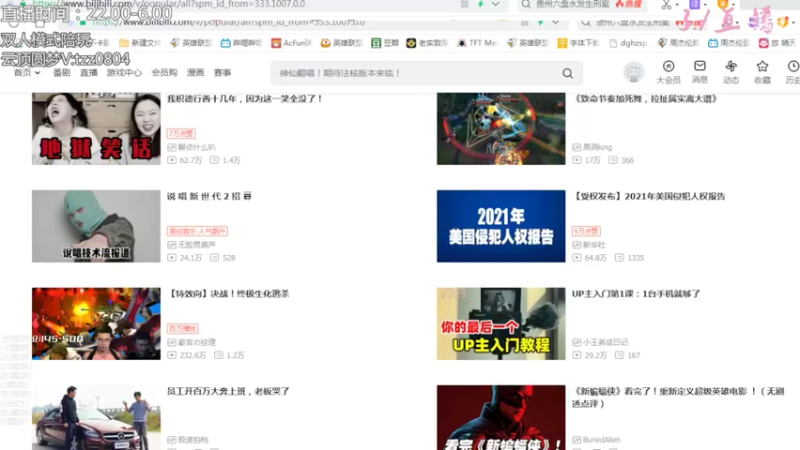Open video title 2021年美国侵犯人权报告

(648, 196)
